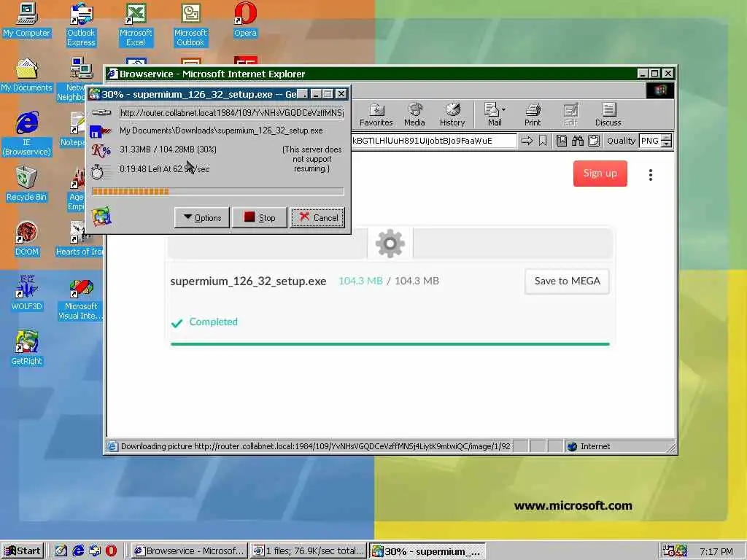Select the Hearts of Iron desktop icon
Screen dimensions: 747x560
coord(79,239)
